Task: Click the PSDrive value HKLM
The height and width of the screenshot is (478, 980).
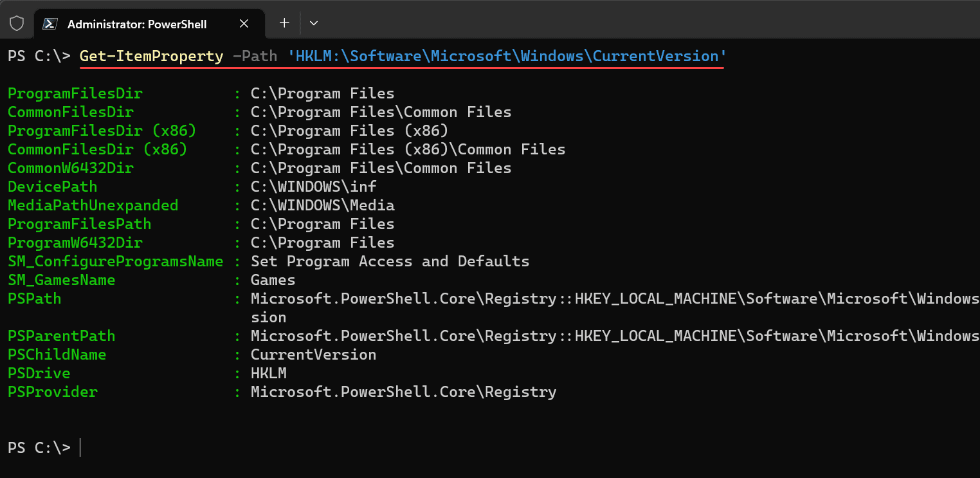Action: [x=268, y=373]
